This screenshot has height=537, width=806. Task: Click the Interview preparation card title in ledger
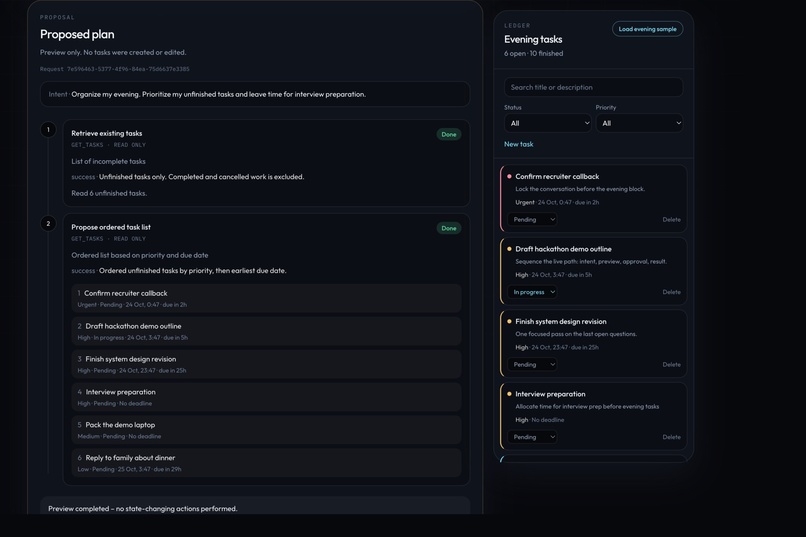550,394
